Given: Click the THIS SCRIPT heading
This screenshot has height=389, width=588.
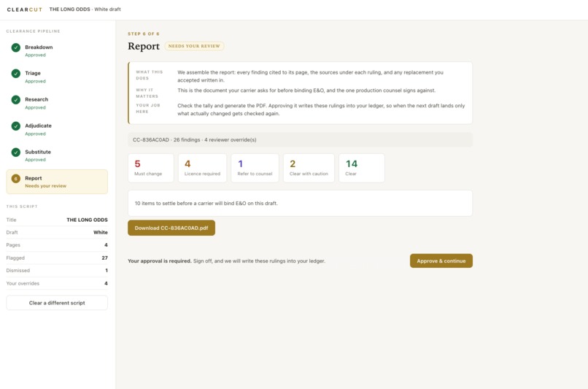Looking at the screenshot, I should coord(22,207).
